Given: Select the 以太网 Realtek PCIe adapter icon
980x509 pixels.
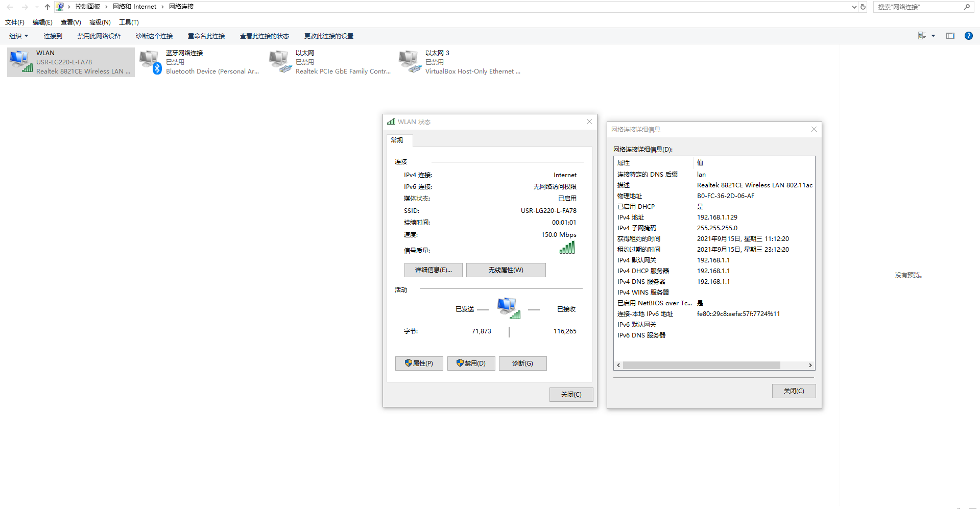Looking at the screenshot, I should click(x=280, y=62).
